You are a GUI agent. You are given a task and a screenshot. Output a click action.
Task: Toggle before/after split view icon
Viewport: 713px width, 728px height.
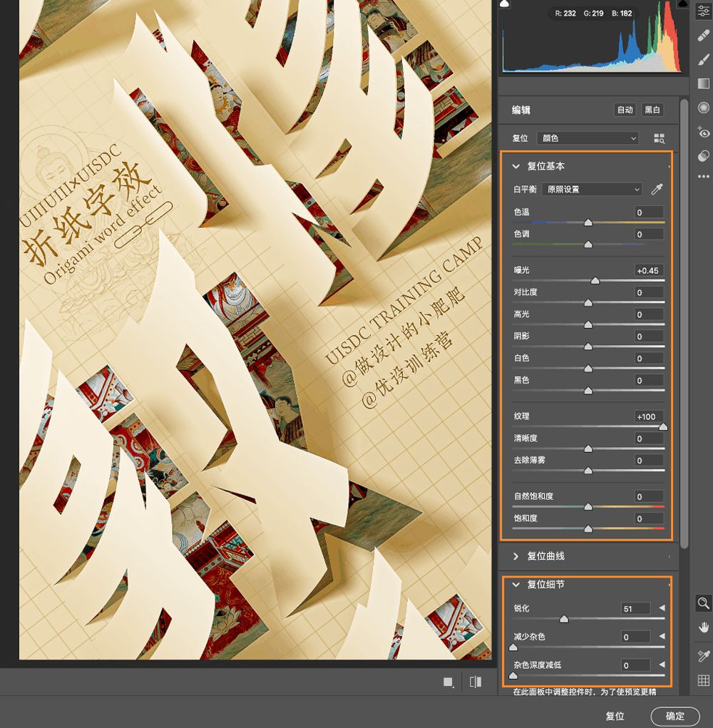(476, 682)
